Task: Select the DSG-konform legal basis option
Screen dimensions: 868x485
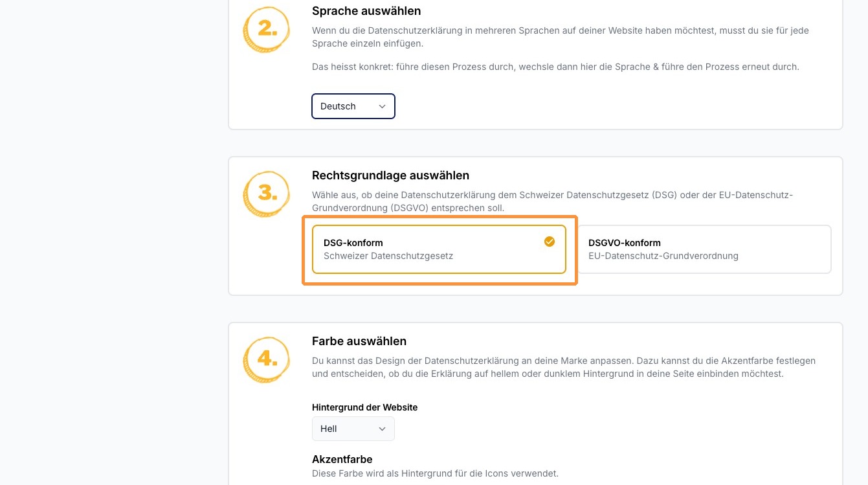Action: tap(438, 249)
